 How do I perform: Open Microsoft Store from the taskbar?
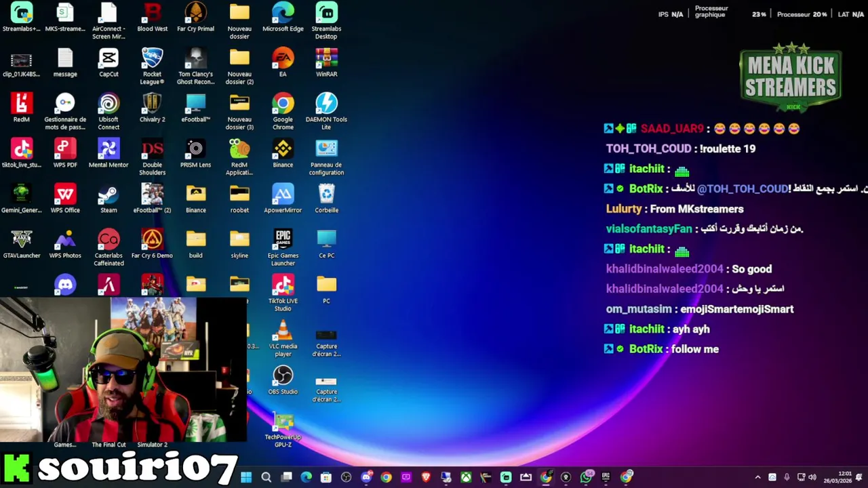coord(326,477)
